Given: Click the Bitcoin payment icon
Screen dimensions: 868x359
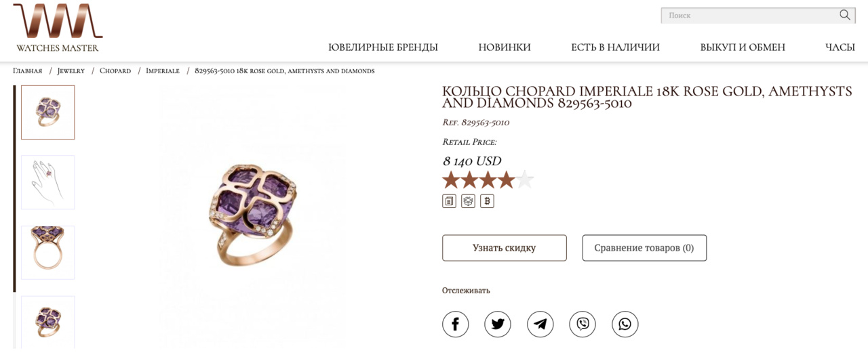Looking at the screenshot, I should (487, 201).
